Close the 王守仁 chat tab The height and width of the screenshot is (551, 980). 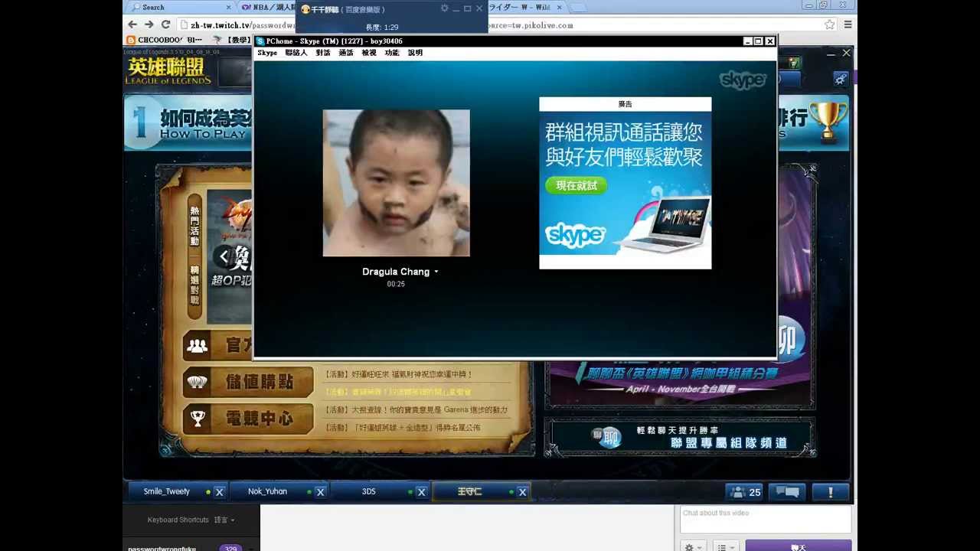pos(522,492)
